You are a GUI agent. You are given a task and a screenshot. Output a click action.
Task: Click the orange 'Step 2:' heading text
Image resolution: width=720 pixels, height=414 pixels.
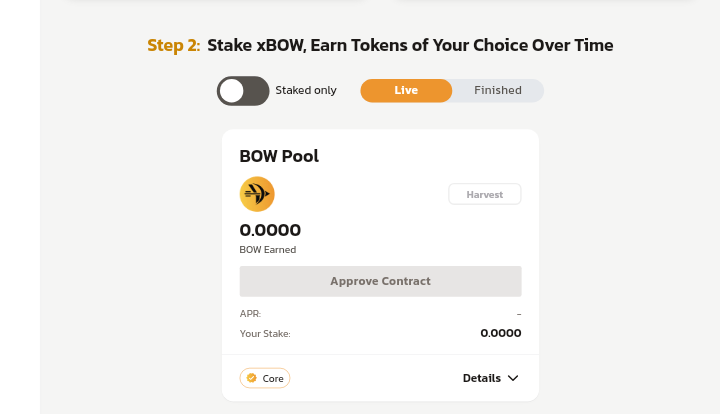tap(174, 45)
